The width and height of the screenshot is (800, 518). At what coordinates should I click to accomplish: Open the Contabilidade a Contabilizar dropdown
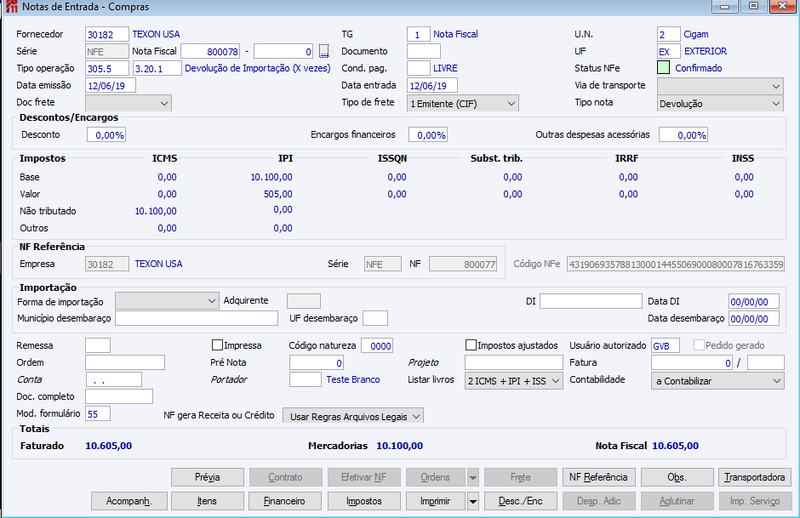(717, 381)
